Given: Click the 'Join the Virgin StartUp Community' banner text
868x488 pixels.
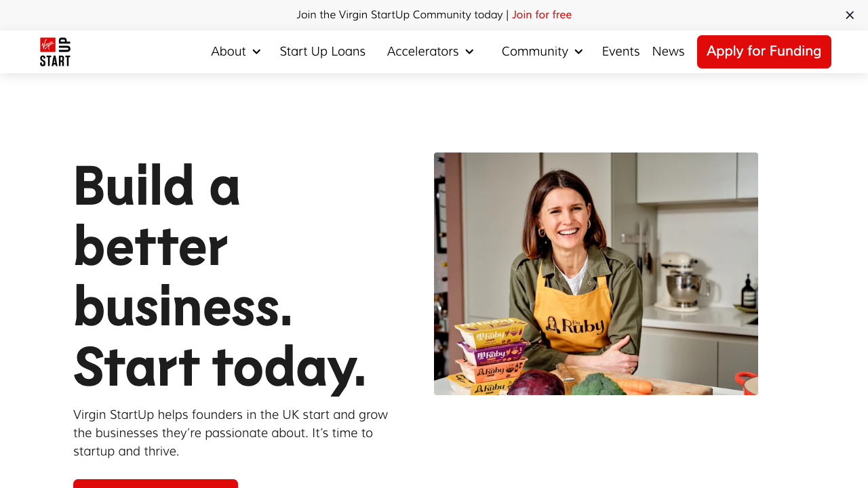Looking at the screenshot, I should (x=399, y=15).
